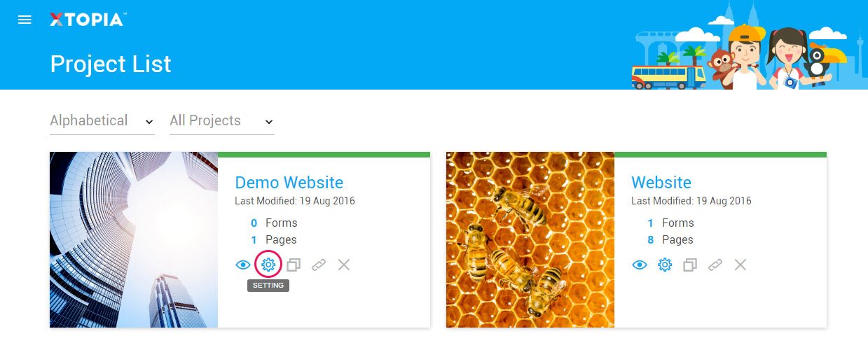Open the Website project title link
Viewport: 868px width, 357px height.
tap(661, 183)
